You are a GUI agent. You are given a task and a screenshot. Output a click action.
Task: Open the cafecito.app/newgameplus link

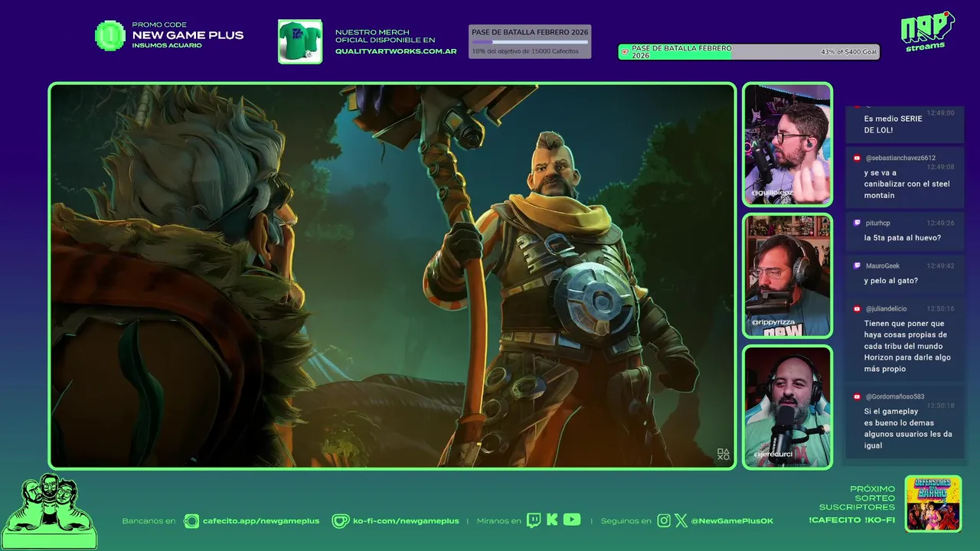(x=261, y=521)
